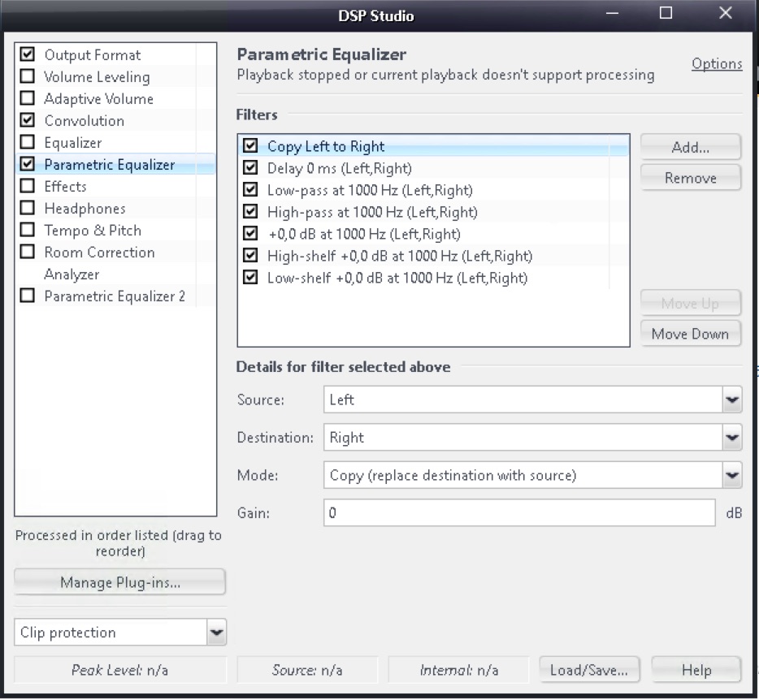Screen dimensions: 759x700
Task: Click the Peak Level: n/a status field
Action: click(120, 670)
